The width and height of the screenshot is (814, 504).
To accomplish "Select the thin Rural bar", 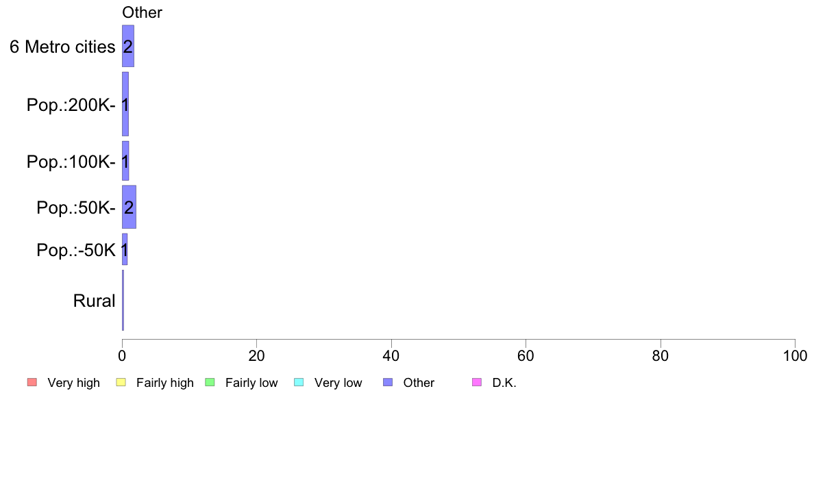I will pyautogui.click(x=123, y=300).
